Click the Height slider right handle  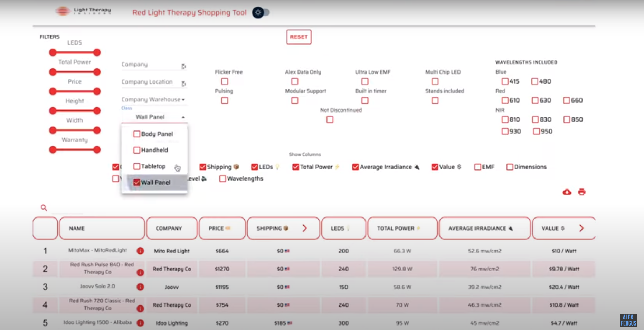(97, 111)
